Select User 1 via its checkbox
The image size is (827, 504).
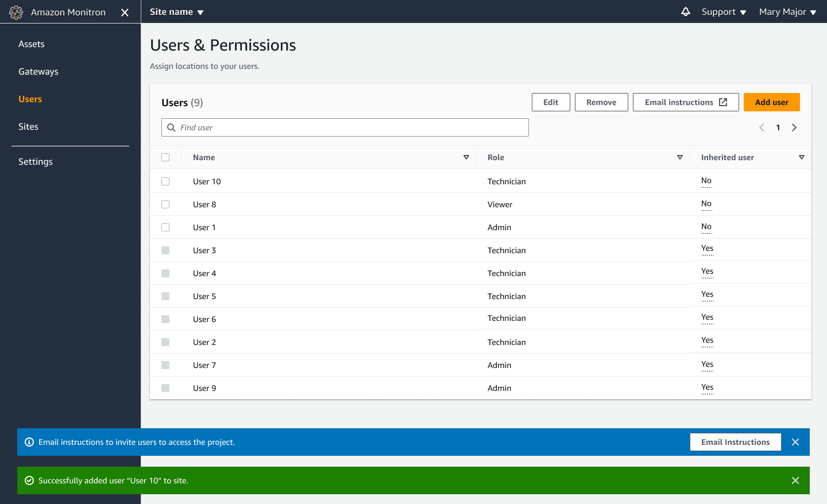165,227
